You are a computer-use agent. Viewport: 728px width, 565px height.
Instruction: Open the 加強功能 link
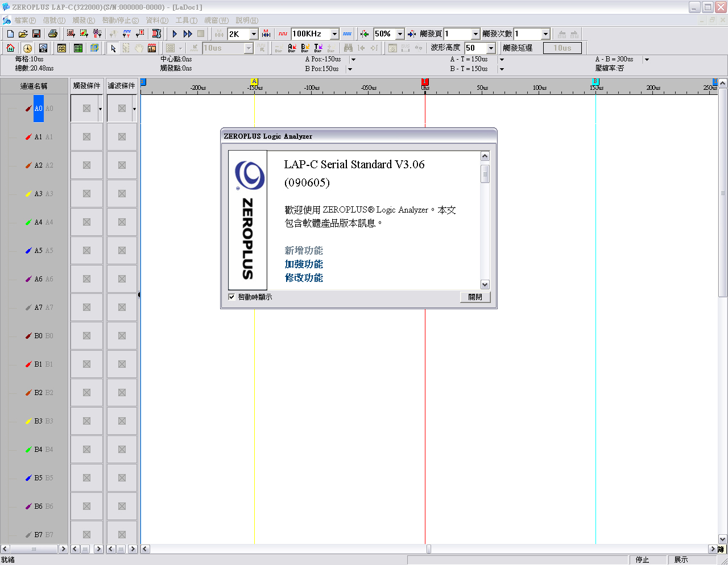[304, 264]
